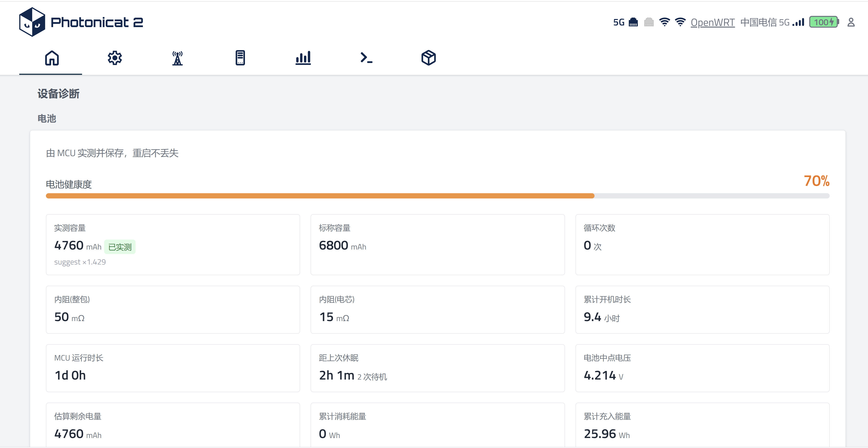Click the 5G status label

coord(619,22)
